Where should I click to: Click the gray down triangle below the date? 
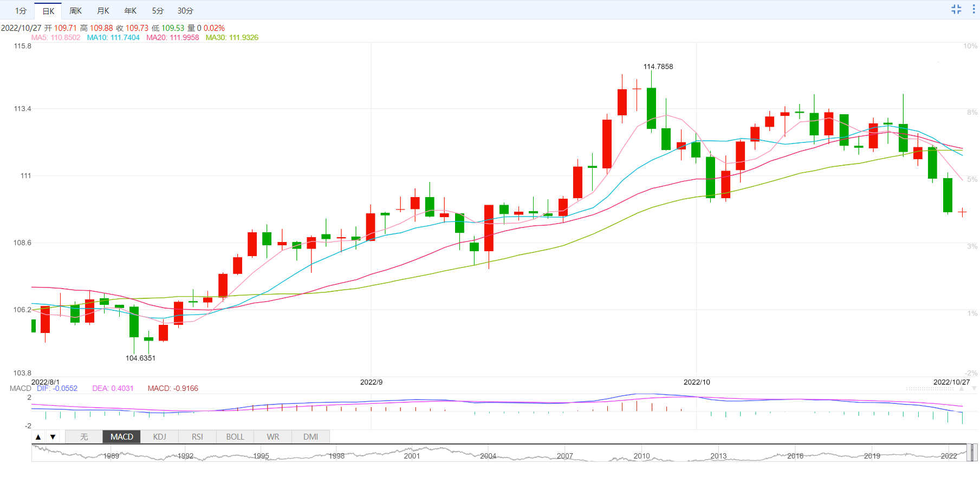974,388
